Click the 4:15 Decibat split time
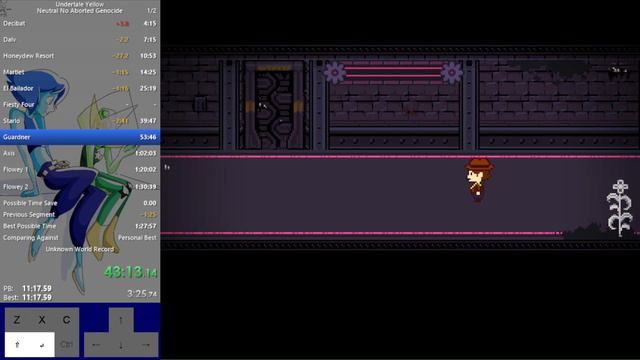 (150, 23)
